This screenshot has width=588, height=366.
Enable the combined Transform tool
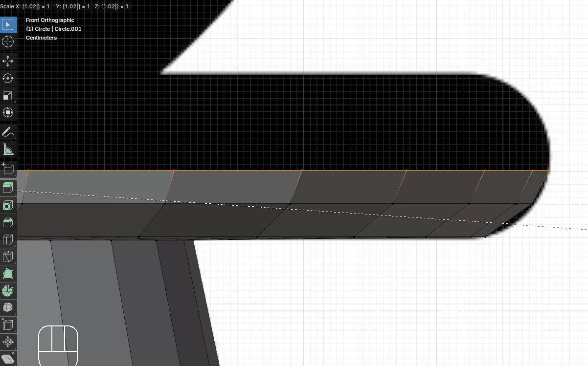click(x=8, y=113)
